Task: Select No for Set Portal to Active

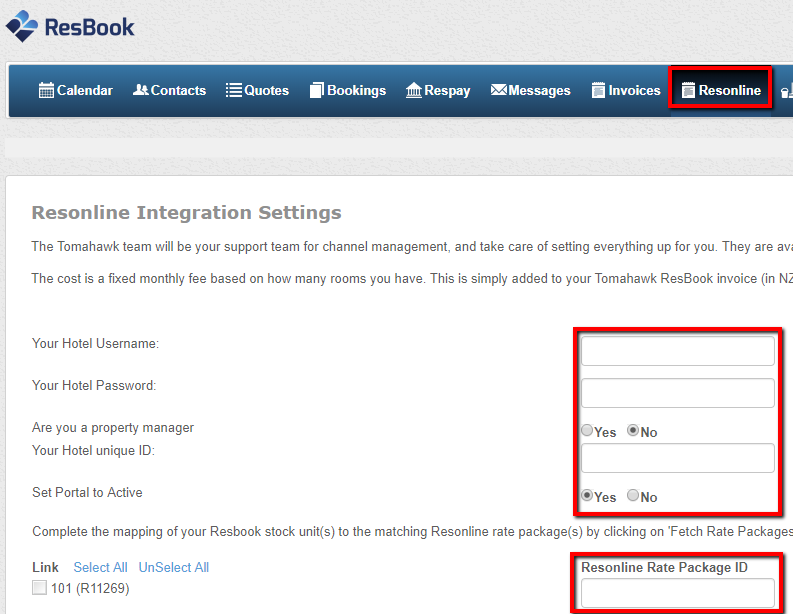Action: click(x=633, y=495)
